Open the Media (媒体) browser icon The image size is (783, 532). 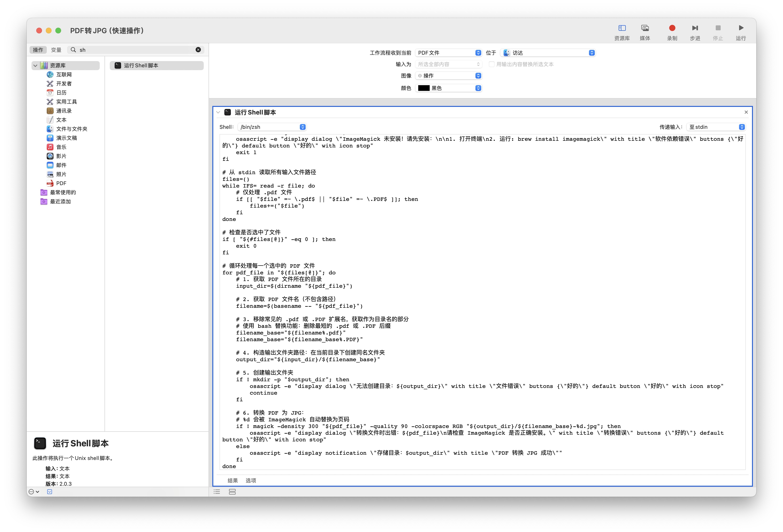(x=645, y=28)
